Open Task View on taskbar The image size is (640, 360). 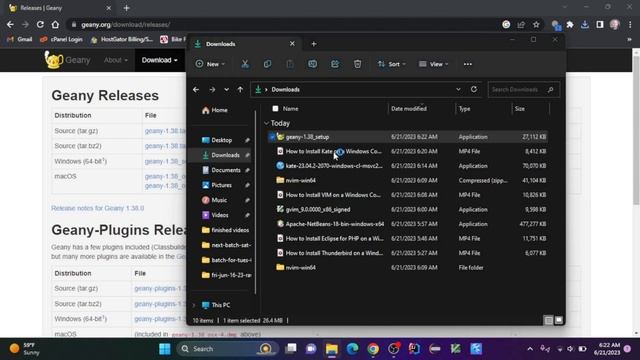tap(291, 349)
